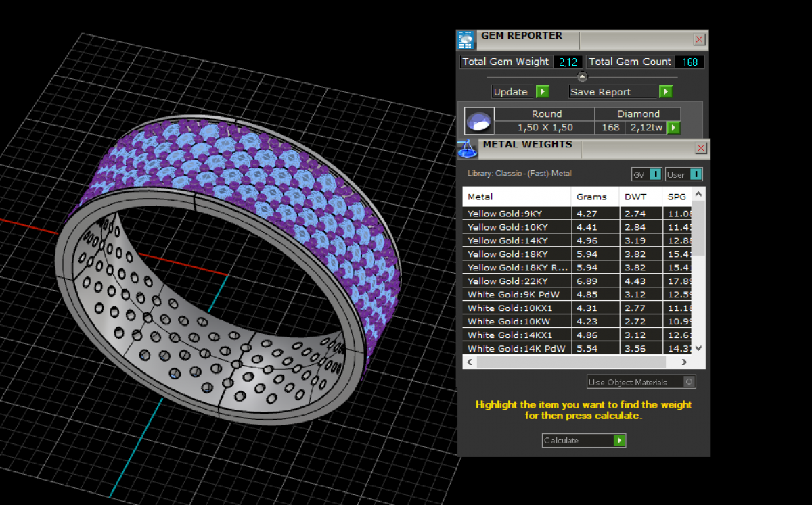Click green arrow beside 2,12tw diamond row
The height and width of the screenshot is (505, 812).
(x=673, y=127)
